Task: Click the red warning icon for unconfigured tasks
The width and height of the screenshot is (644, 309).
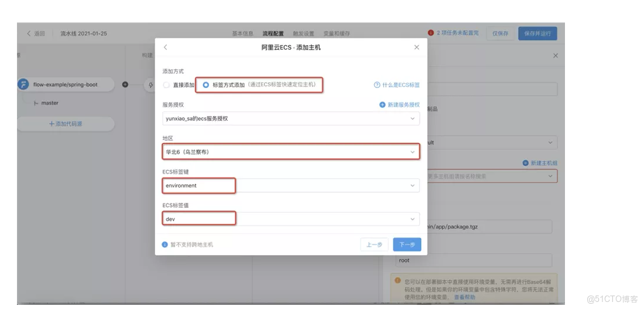Action: [x=431, y=32]
